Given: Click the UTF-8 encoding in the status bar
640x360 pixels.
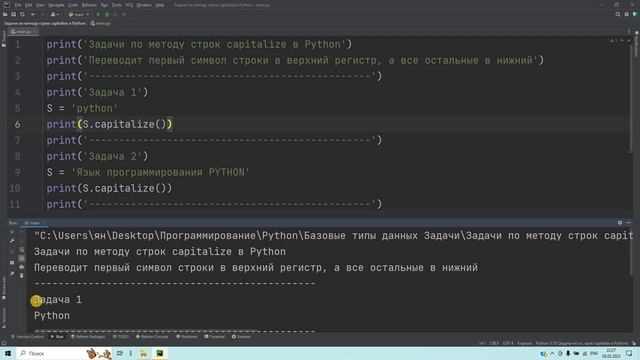Looking at the screenshot, I should coord(508,343).
